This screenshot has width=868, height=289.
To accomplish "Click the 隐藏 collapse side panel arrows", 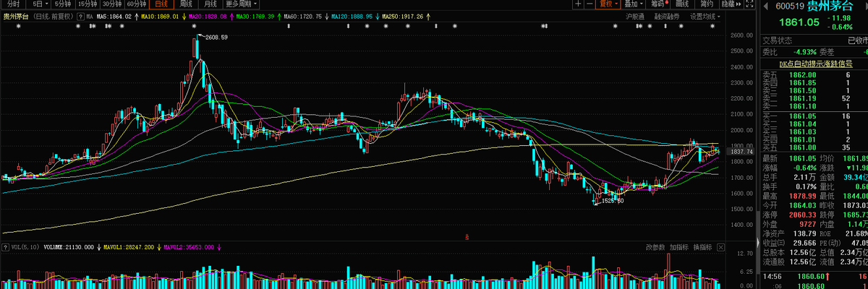I will point(733,4).
